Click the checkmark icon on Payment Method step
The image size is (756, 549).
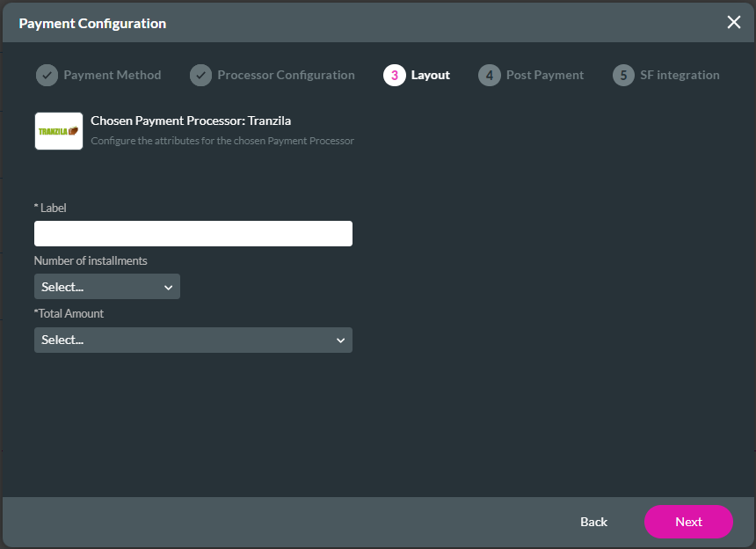click(47, 75)
